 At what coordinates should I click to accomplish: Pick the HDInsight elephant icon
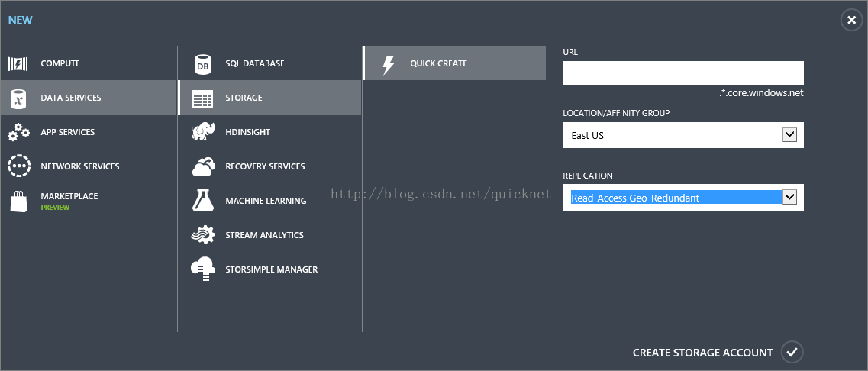tap(202, 132)
